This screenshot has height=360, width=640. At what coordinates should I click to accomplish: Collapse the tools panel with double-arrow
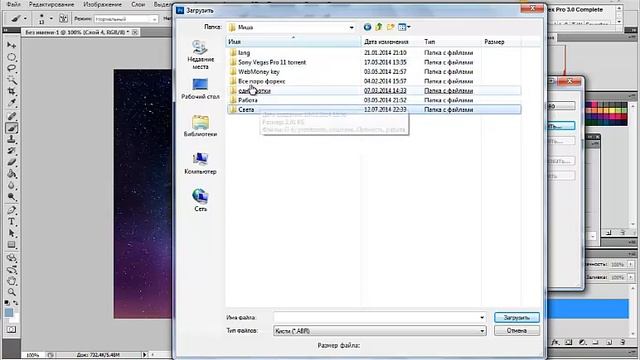[x=6, y=30]
